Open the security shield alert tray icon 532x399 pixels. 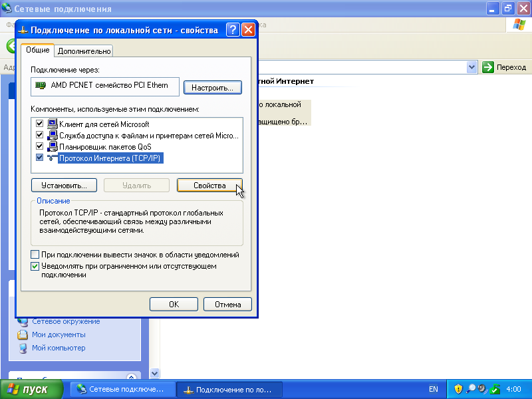pyautogui.click(x=458, y=389)
